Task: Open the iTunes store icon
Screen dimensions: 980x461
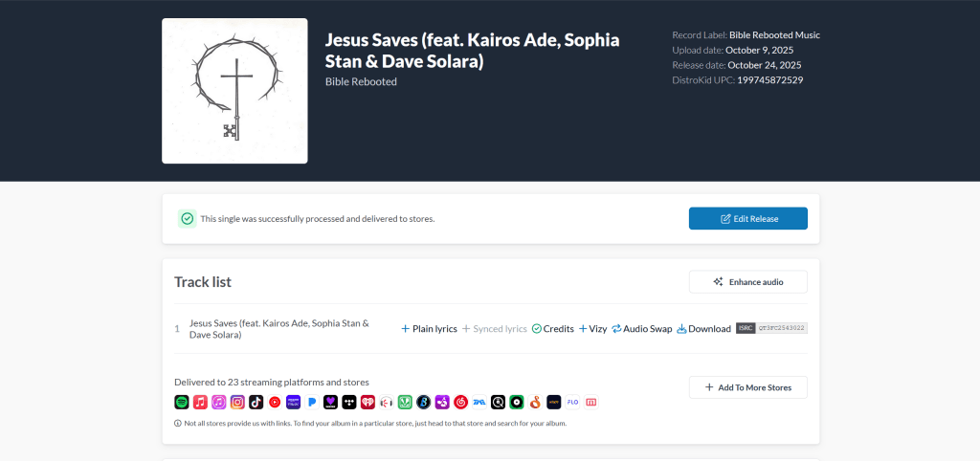Action: (219, 403)
